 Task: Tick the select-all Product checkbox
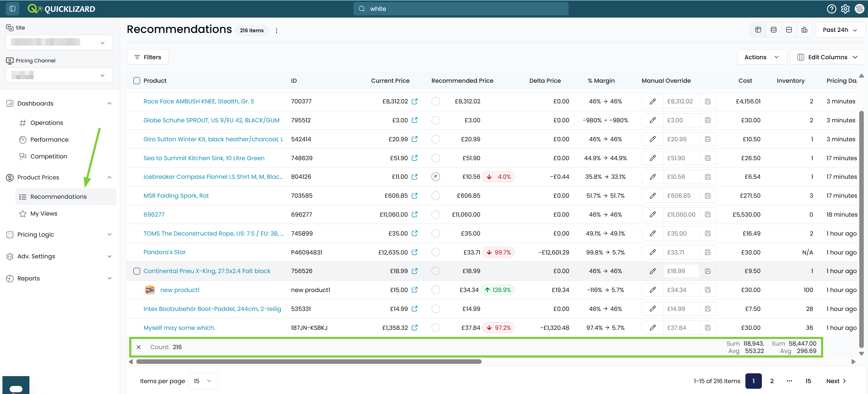click(137, 81)
